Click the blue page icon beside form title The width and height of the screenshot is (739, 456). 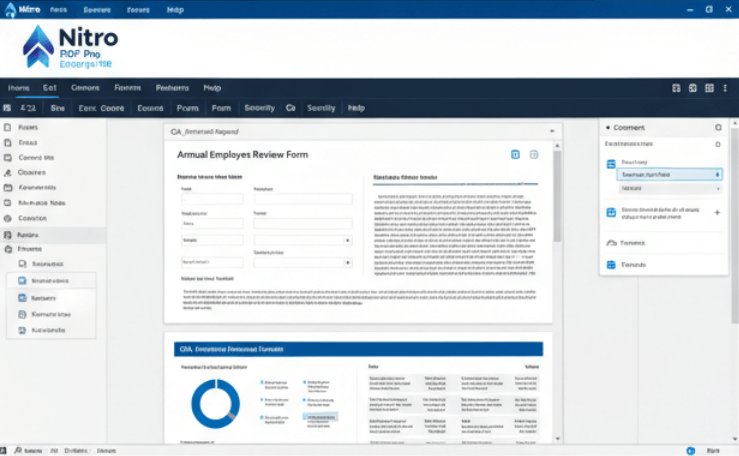pos(515,154)
